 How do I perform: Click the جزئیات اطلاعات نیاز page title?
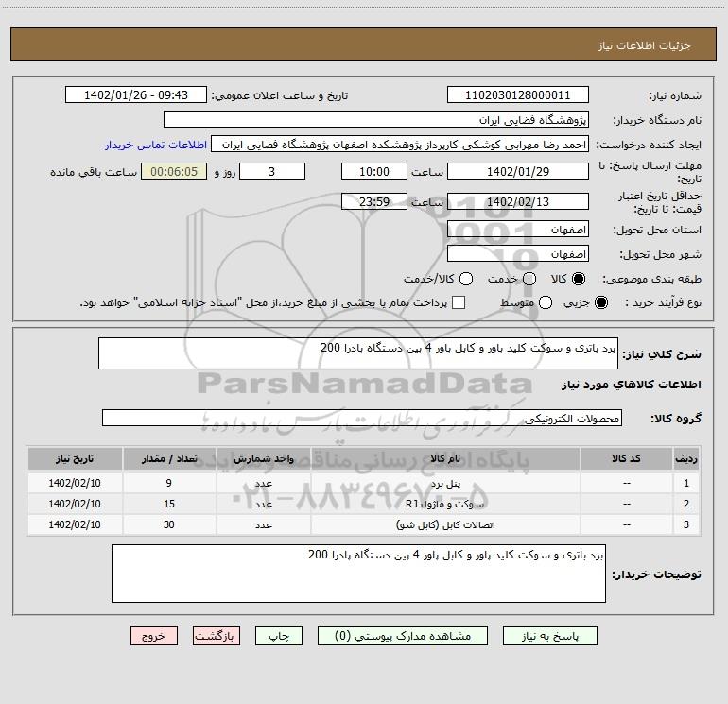point(645,45)
